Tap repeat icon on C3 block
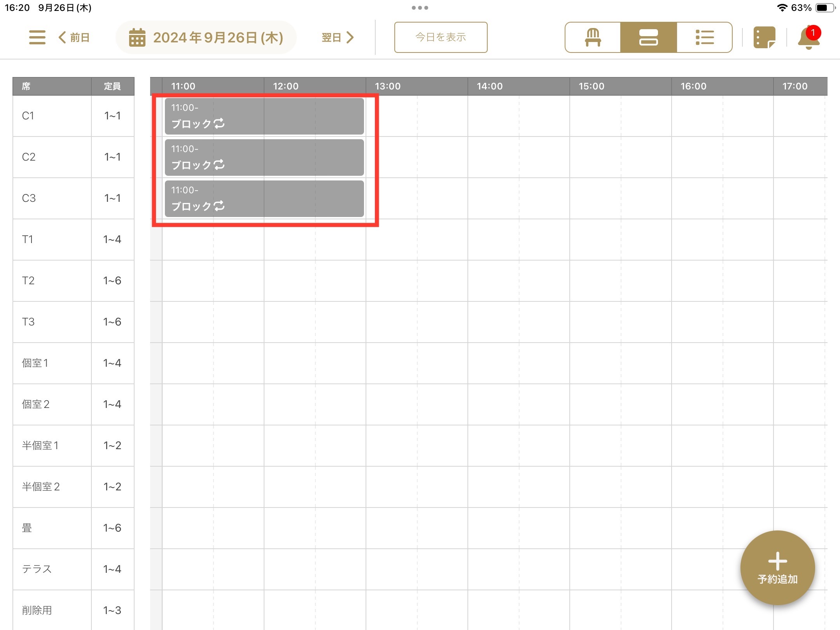The image size is (840, 630). pos(219,206)
